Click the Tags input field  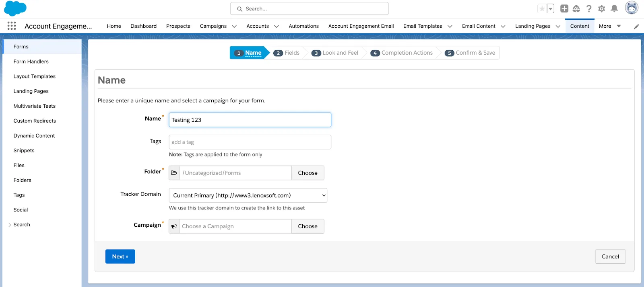tap(250, 142)
